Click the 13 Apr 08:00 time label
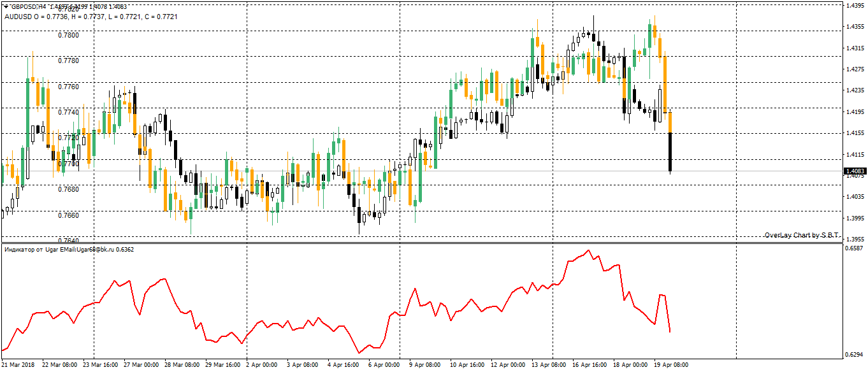This screenshot has height=372, width=868. coord(549,365)
